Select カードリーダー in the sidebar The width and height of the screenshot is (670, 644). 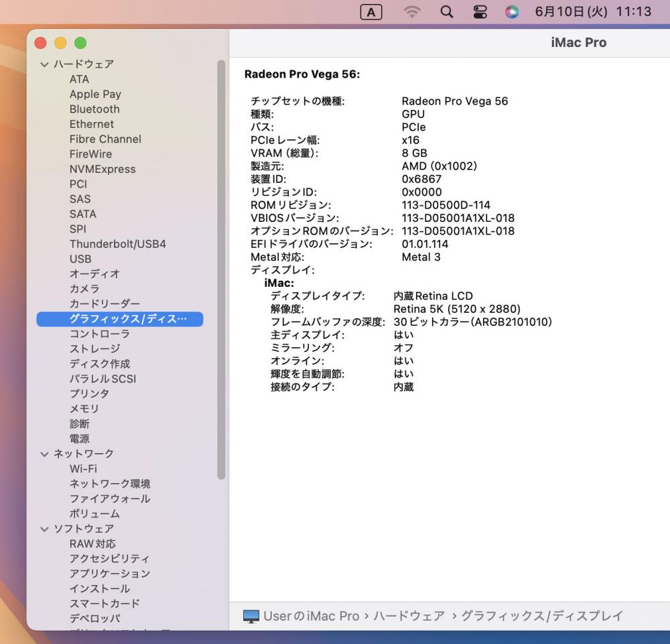105,304
